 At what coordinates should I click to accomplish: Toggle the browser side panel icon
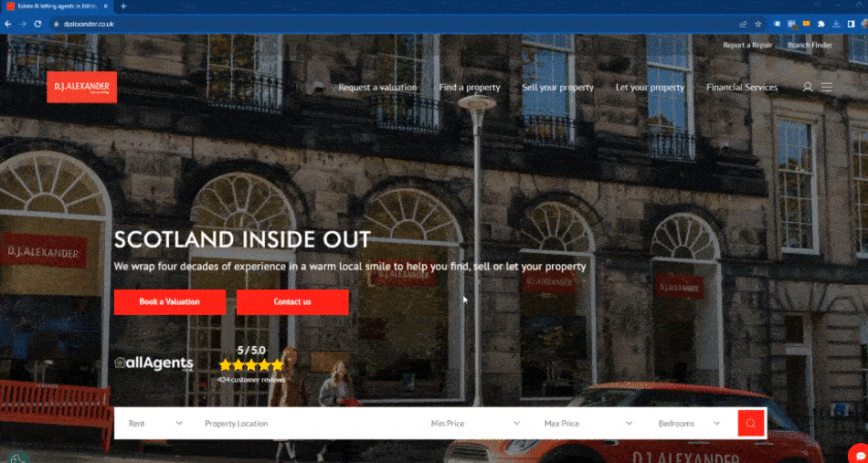851,24
